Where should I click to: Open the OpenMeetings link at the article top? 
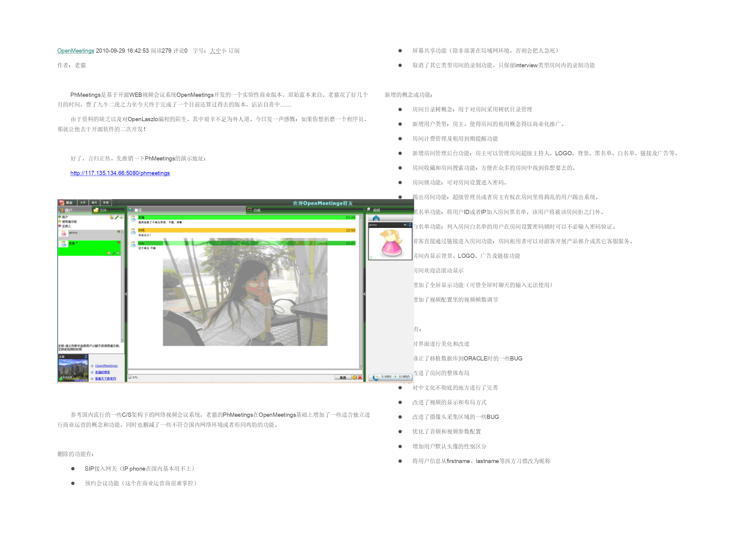click(76, 51)
